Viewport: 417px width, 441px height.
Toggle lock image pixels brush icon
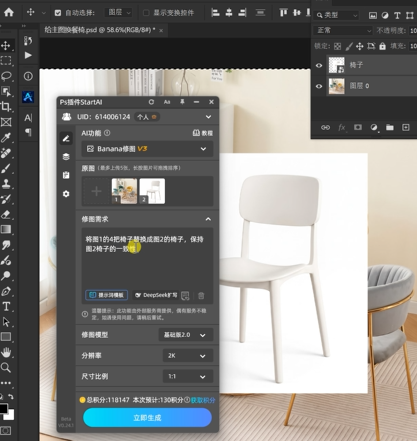[x=349, y=46]
